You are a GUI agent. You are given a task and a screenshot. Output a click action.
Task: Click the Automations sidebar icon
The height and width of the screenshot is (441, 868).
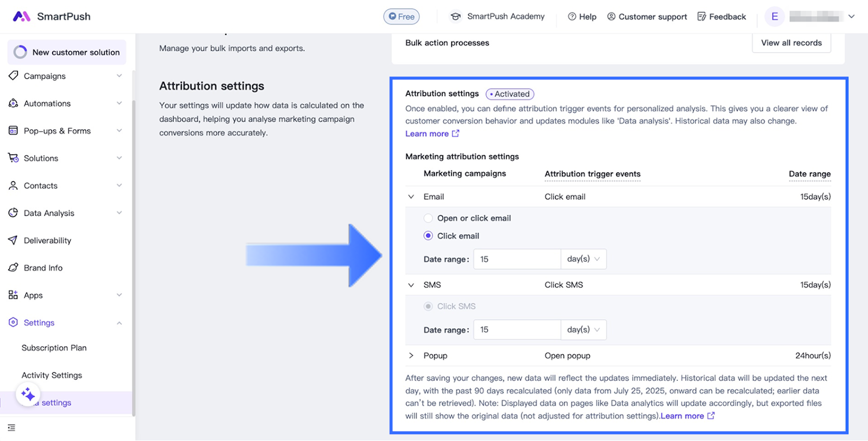(x=14, y=103)
